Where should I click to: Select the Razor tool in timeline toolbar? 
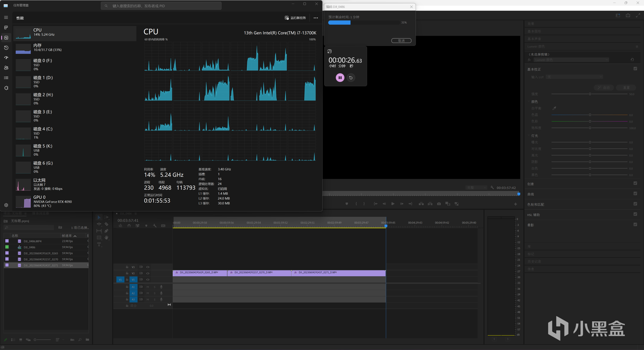pyautogui.click(x=106, y=224)
